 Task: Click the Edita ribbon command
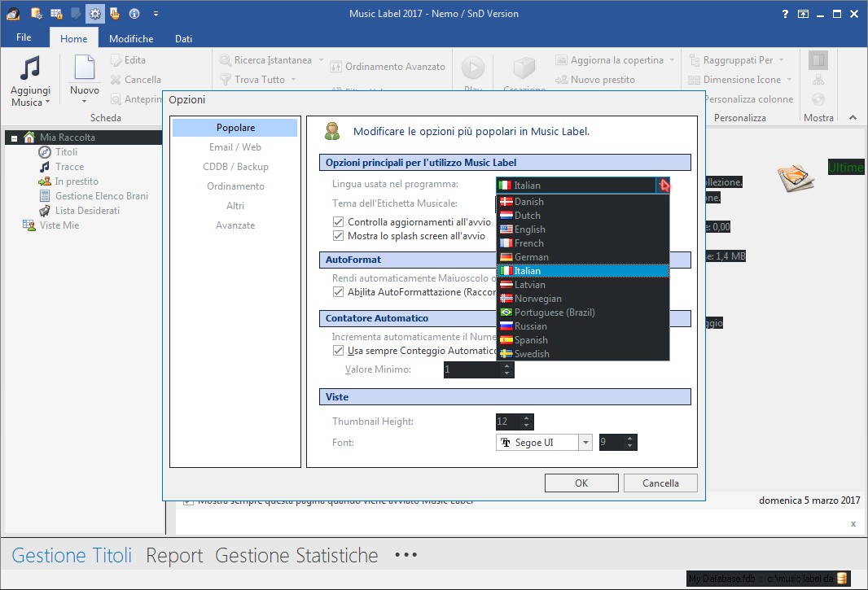pos(128,59)
